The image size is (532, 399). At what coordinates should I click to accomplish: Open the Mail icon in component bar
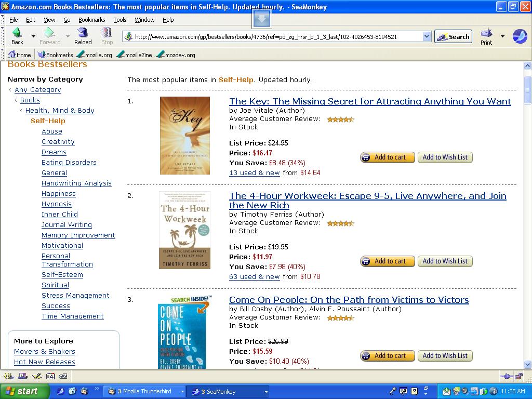(23, 376)
